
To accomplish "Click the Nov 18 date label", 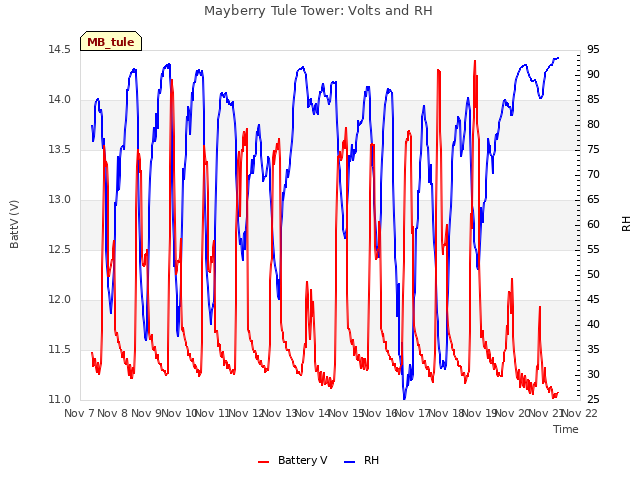I will [x=446, y=413].
